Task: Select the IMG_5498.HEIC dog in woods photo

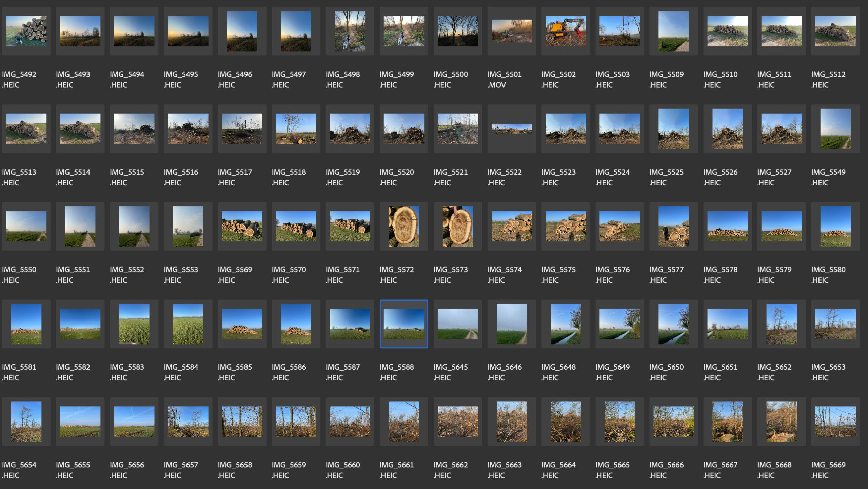Action: [x=350, y=31]
